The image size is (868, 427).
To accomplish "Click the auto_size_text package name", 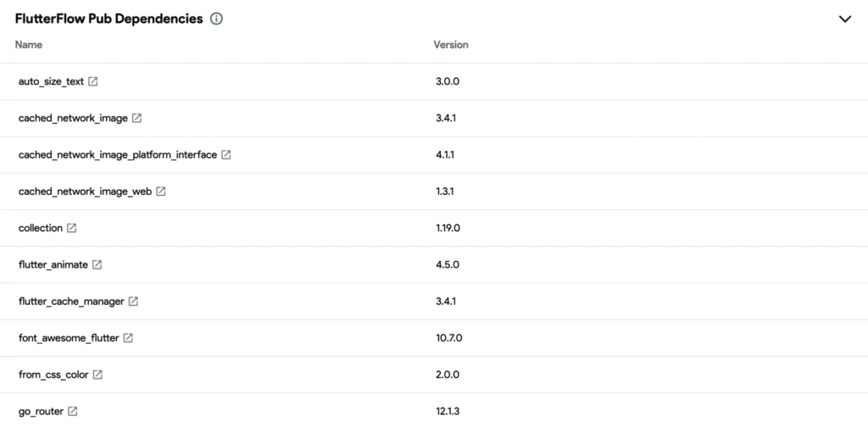I will (x=51, y=82).
